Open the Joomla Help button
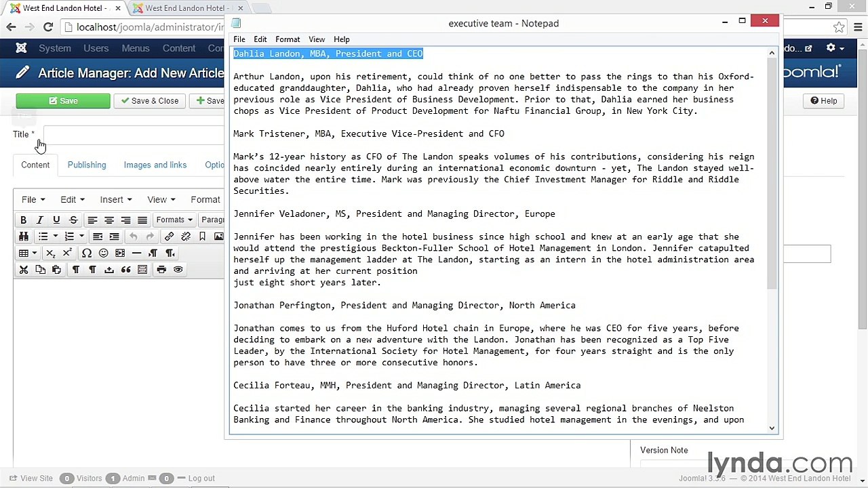 pos(824,101)
